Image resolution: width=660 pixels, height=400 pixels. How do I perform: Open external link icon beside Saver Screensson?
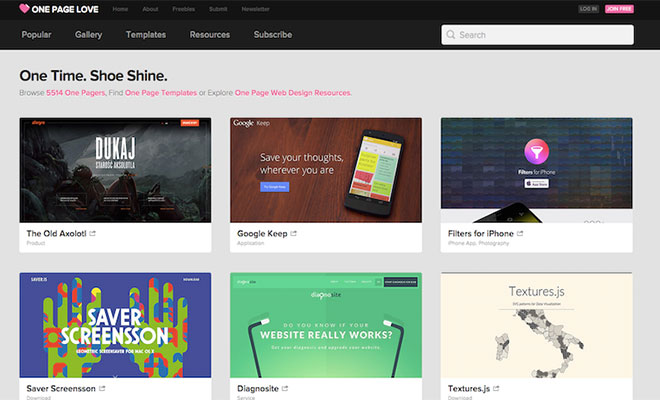[x=102, y=388]
